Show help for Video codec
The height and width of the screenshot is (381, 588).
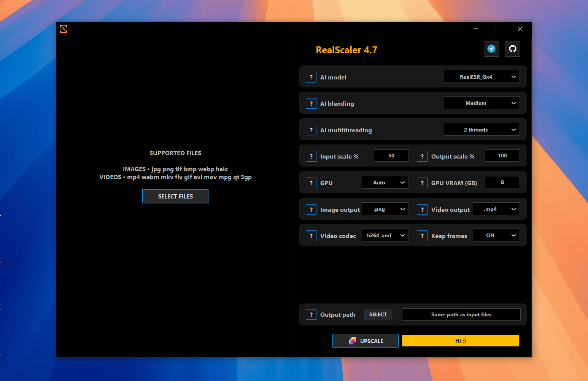click(x=311, y=236)
